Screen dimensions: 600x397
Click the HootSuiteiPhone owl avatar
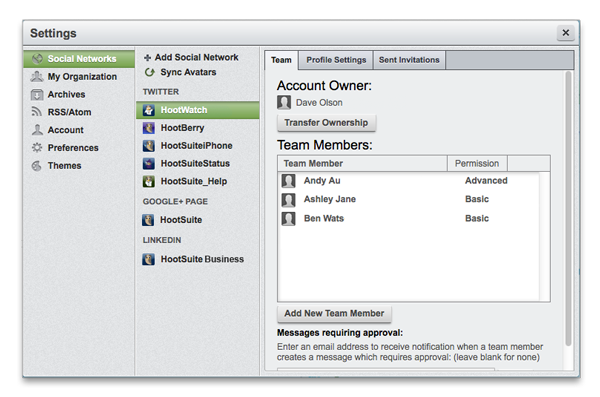click(x=148, y=145)
